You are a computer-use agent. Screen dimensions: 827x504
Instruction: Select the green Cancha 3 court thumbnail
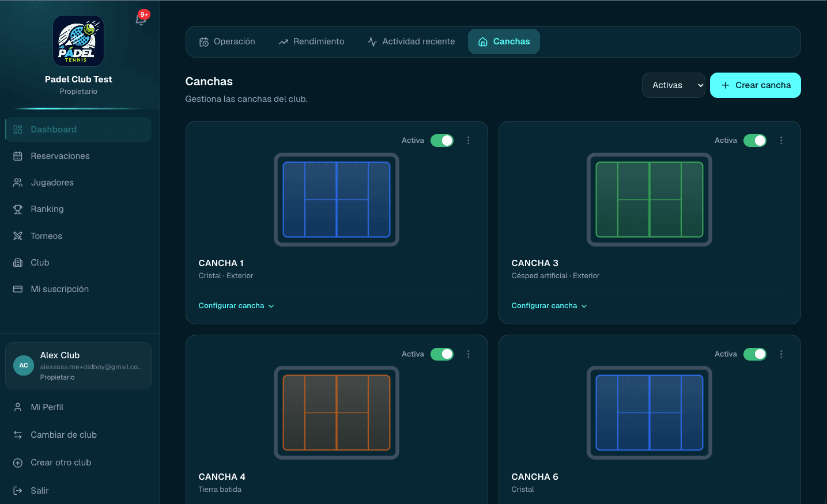[x=649, y=199]
